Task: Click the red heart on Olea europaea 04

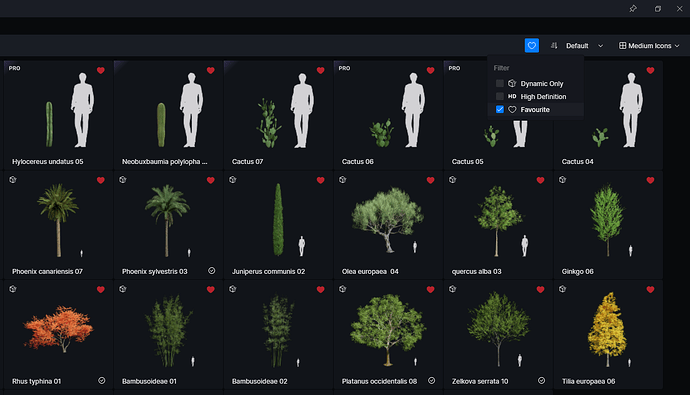Action: (x=430, y=180)
